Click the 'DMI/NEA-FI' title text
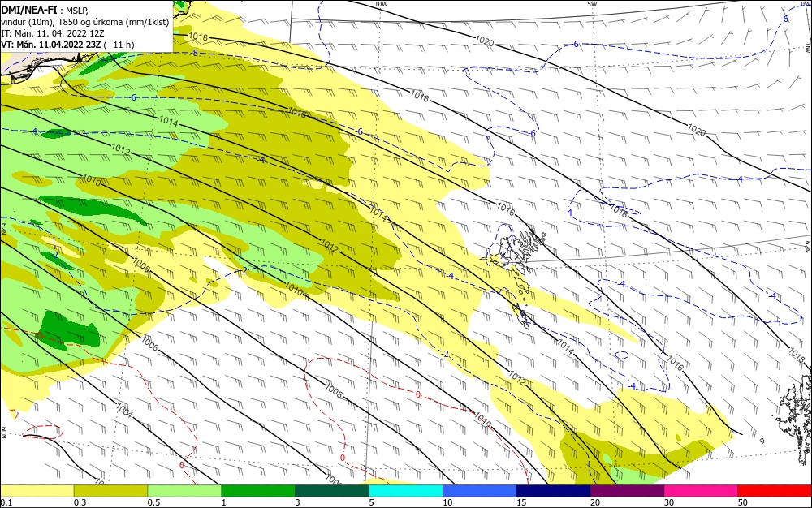 click(x=29, y=9)
